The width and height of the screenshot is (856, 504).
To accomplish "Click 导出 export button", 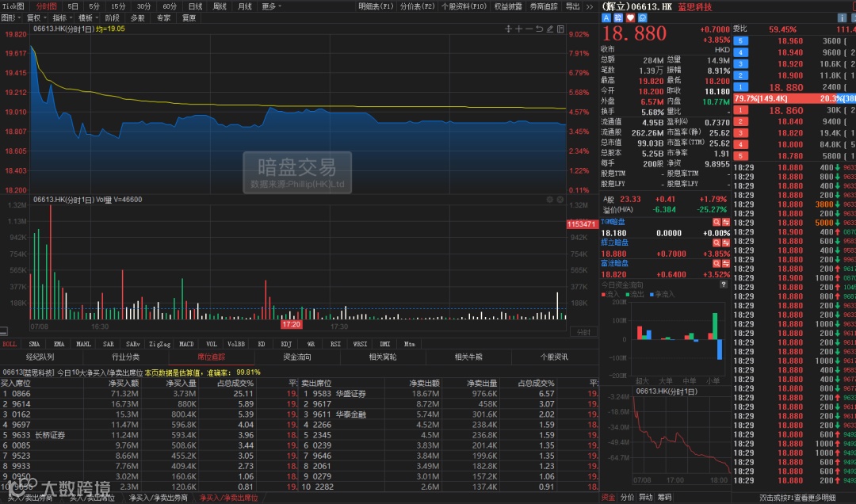I will 573,6.
